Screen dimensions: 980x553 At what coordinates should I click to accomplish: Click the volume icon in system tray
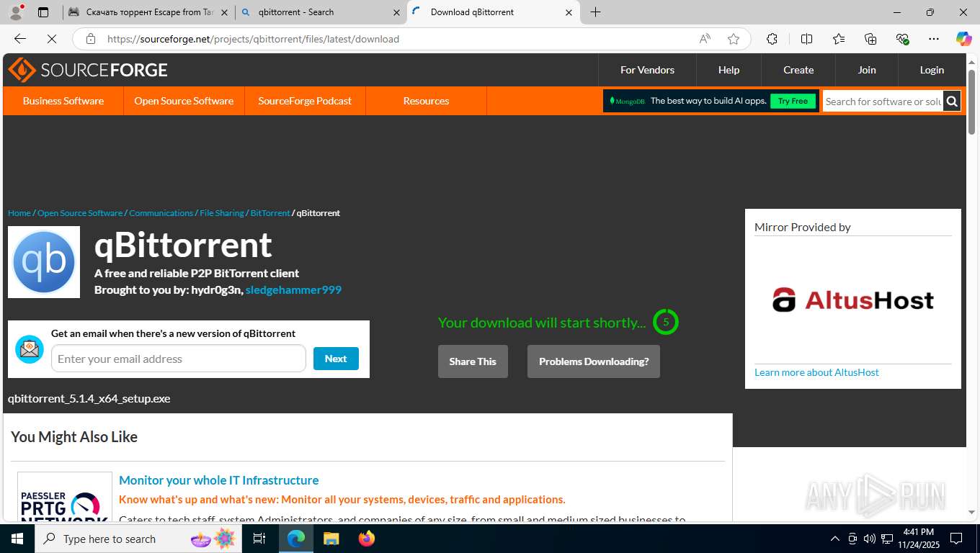click(x=869, y=539)
